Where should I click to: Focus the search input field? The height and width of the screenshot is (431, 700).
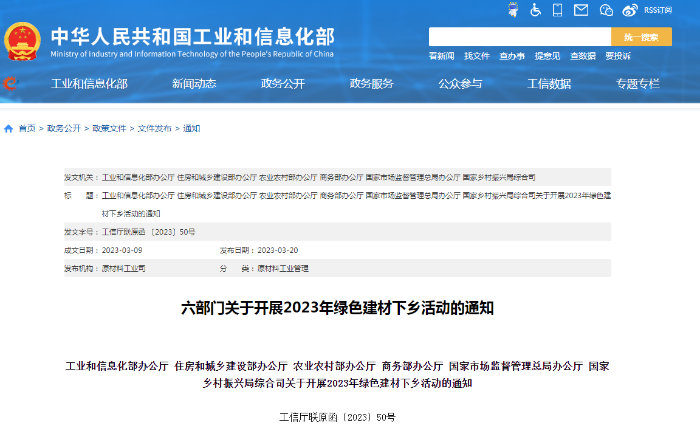click(x=519, y=37)
